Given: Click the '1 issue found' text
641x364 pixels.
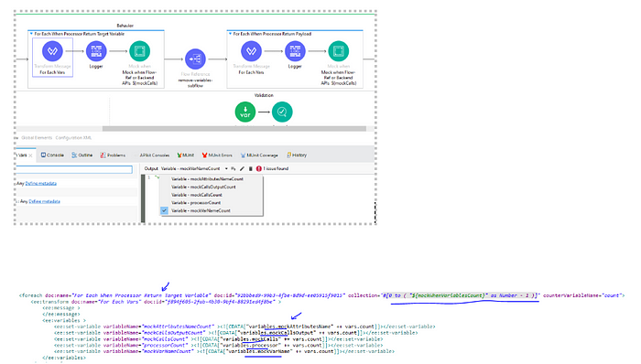Looking at the screenshot, I should coord(276,168).
